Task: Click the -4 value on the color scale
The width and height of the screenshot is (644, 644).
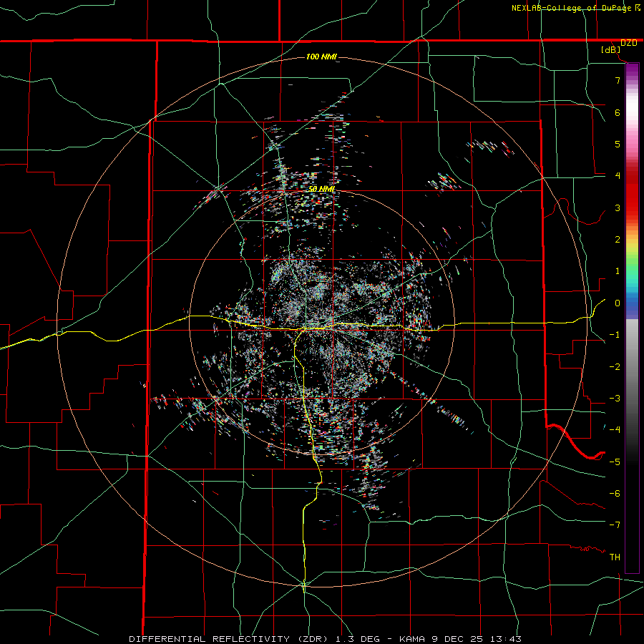Action: [x=615, y=430]
